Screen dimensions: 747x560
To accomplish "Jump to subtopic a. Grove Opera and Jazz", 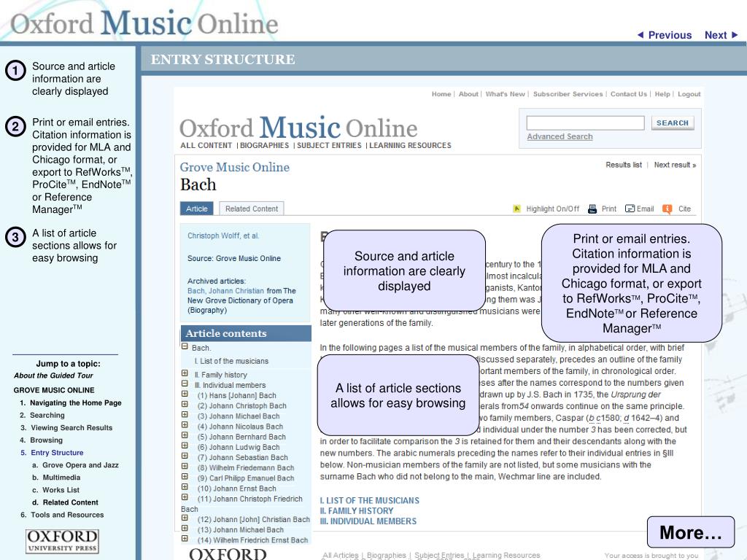I will (75, 464).
